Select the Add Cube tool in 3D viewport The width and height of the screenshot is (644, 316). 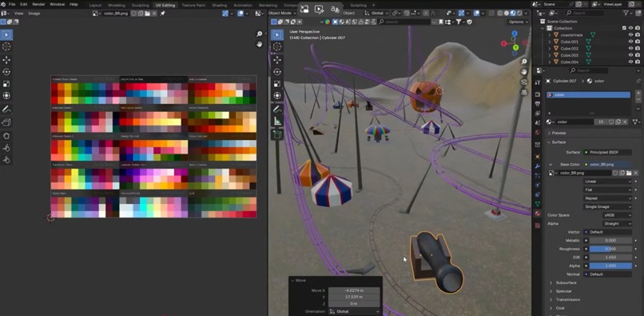pyautogui.click(x=277, y=134)
